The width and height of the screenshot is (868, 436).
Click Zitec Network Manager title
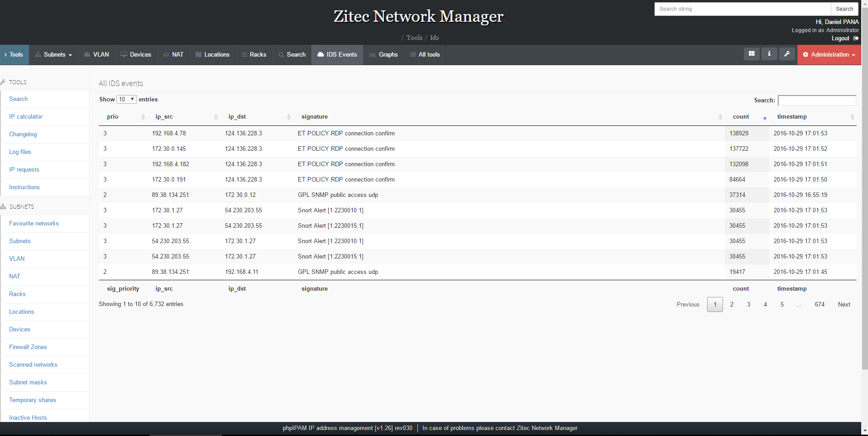coord(418,17)
